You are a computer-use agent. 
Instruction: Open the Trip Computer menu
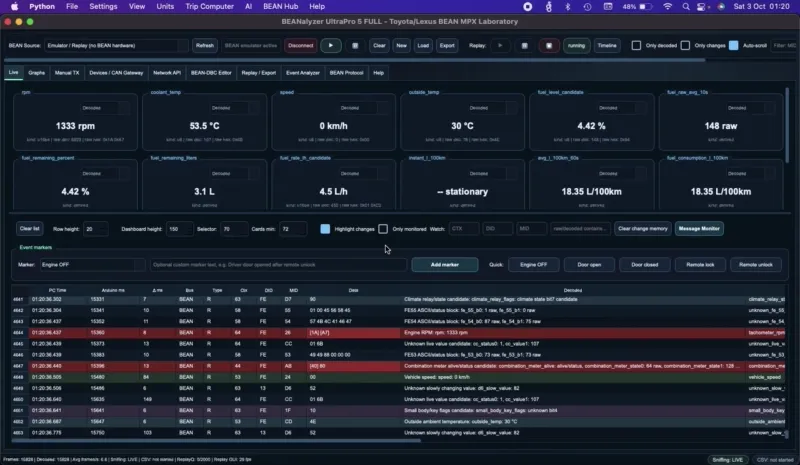click(210, 7)
